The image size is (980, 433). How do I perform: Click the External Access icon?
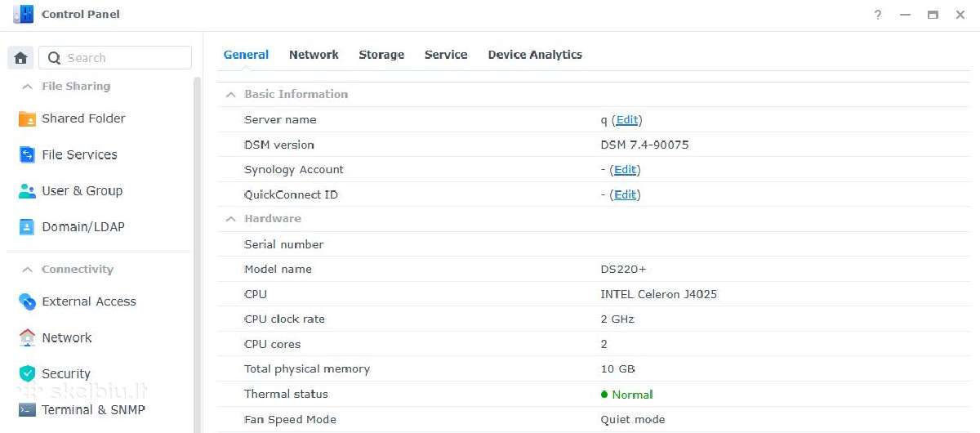coord(27,301)
